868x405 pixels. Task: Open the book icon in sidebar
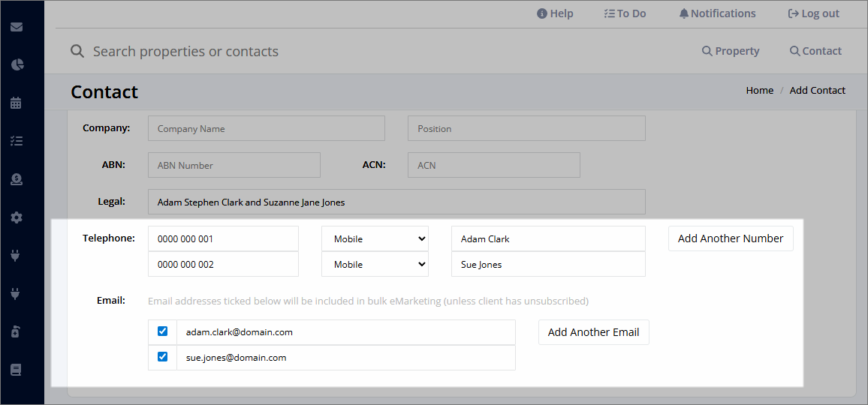pyautogui.click(x=17, y=370)
